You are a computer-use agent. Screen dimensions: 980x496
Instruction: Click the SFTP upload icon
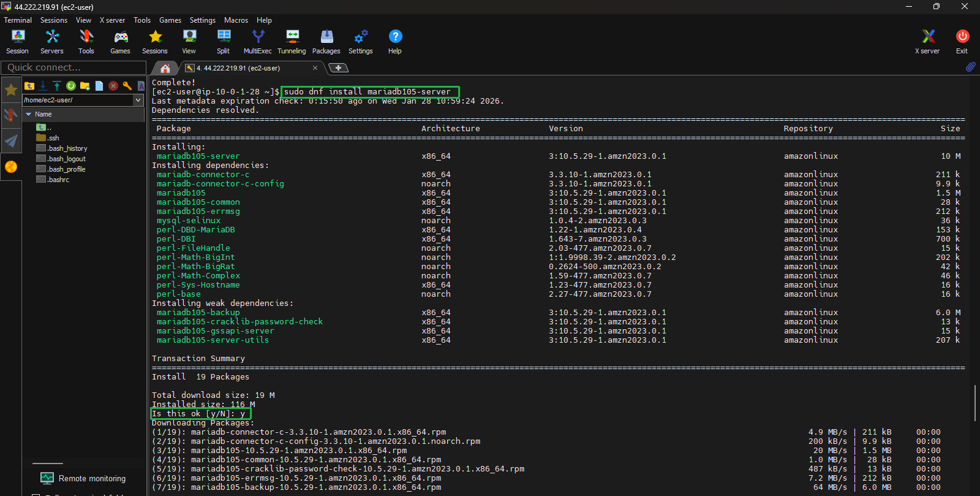57,86
